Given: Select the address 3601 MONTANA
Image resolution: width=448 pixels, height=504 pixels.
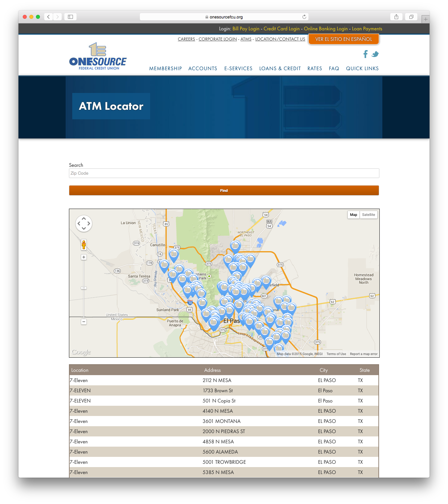Looking at the screenshot, I should (222, 421).
